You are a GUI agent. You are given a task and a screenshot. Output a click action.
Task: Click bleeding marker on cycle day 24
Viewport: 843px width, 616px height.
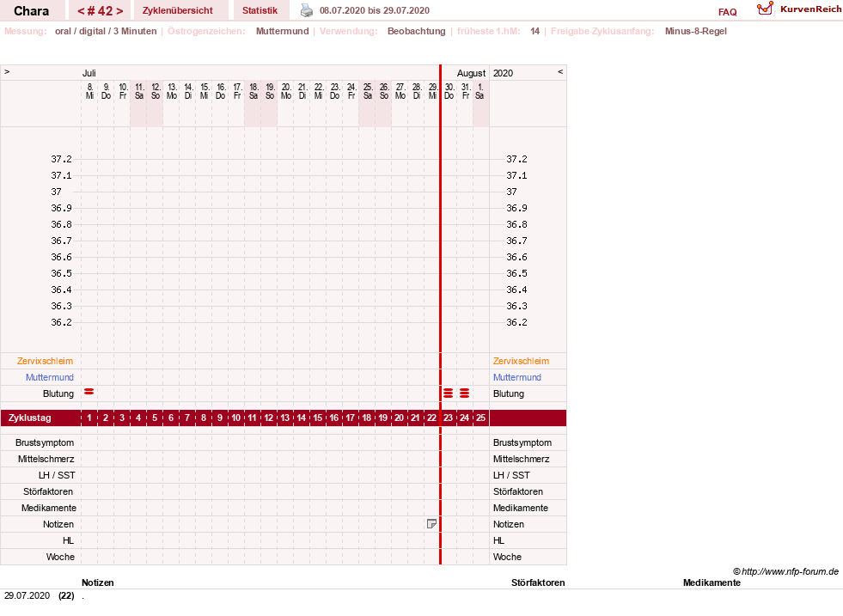pos(465,393)
